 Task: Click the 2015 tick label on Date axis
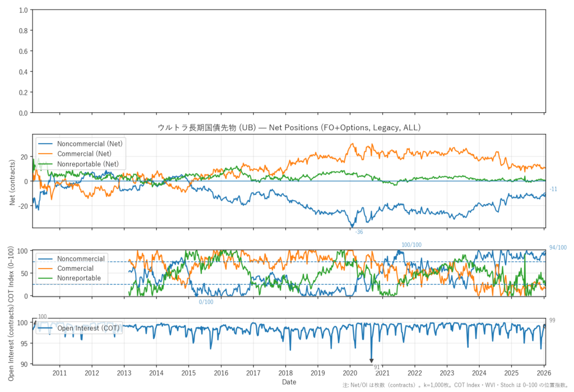click(x=189, y=373)
